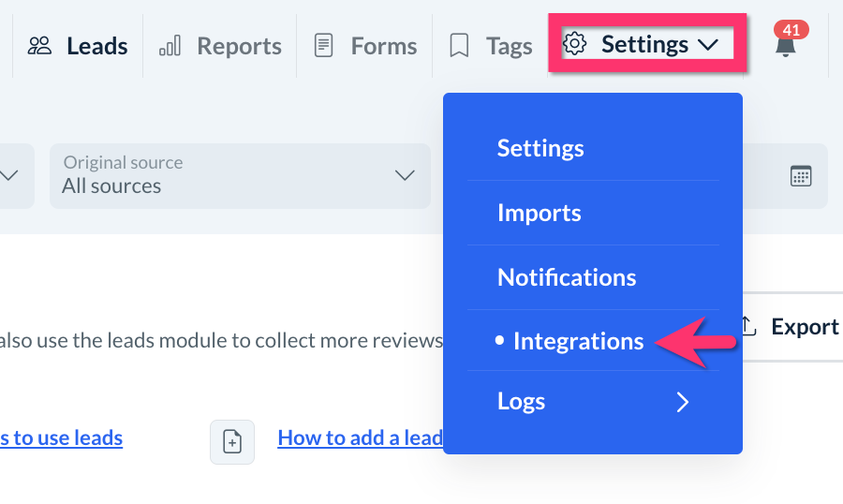
Task: Open the notifications bell
Action: point(786,45)
